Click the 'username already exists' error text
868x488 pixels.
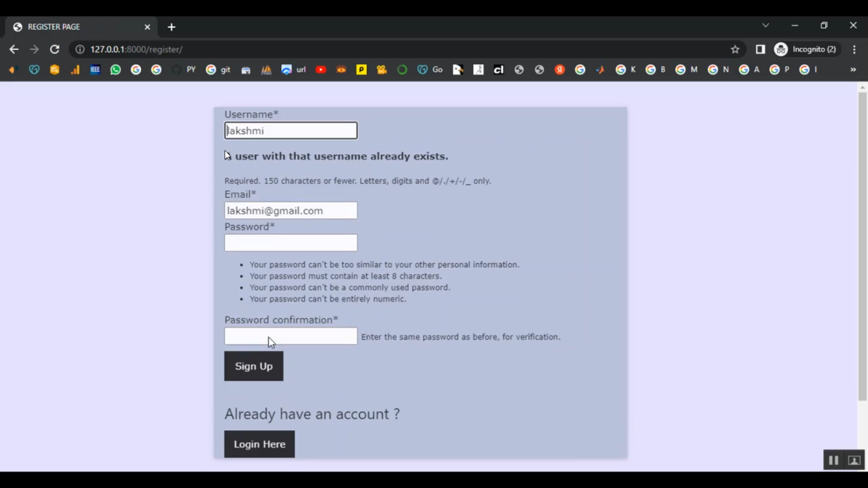(x=337, y=156)
